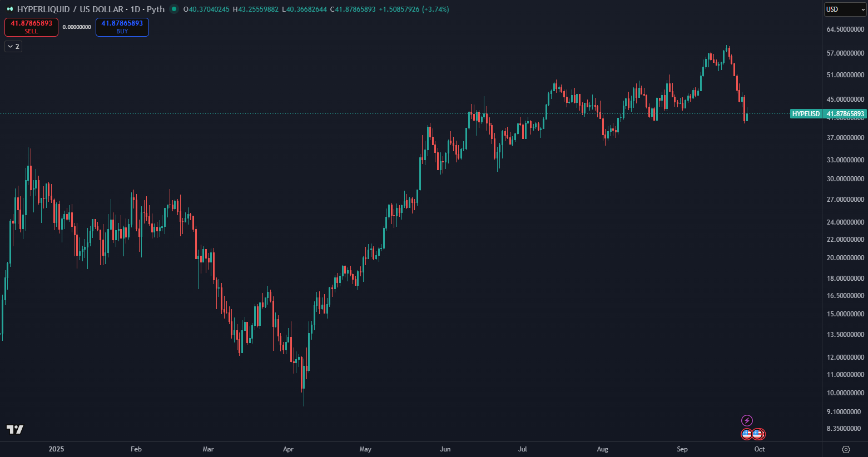Image resolution: width=868 pixels, height=457 pixels.
Task: Click the Aug label on time axis
Action: pyautogui.click(x=602, y=449)
